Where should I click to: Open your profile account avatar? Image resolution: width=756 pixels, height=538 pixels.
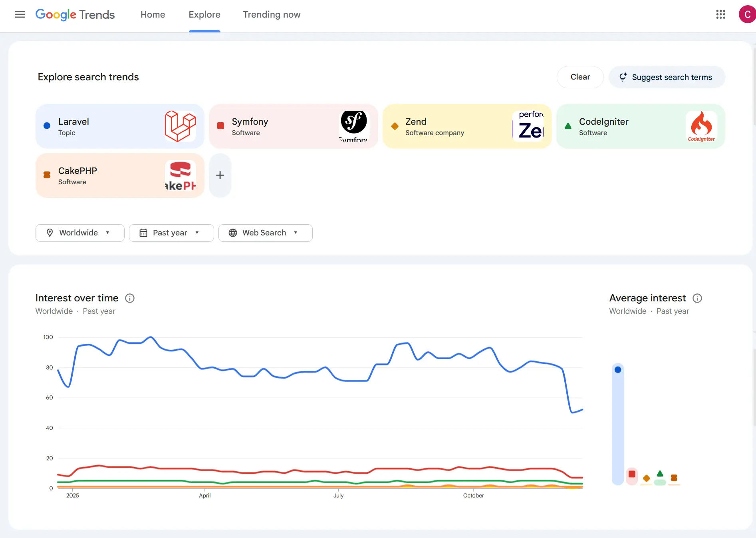click(x=747, y=14)
